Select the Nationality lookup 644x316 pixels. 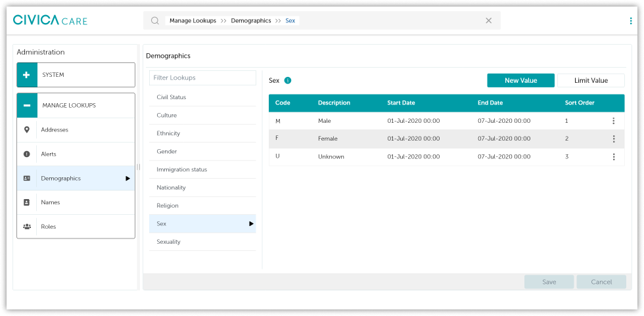(202, 187)
